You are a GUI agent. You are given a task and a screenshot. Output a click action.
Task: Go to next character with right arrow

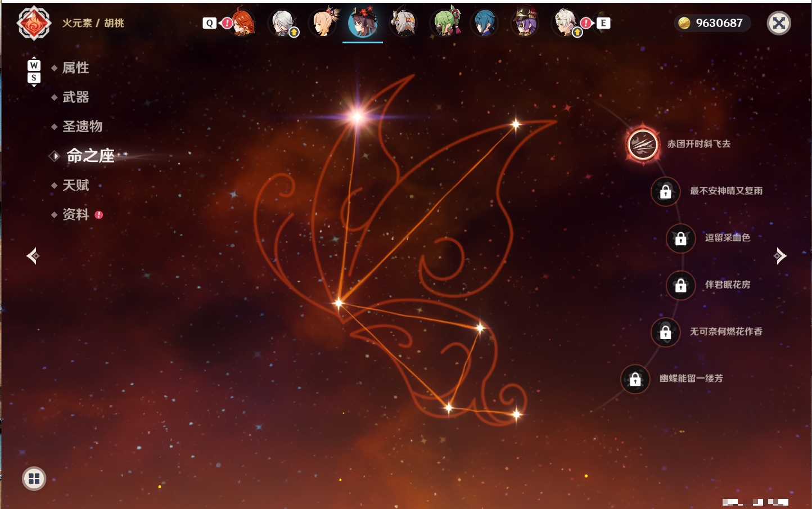[780, 256]
